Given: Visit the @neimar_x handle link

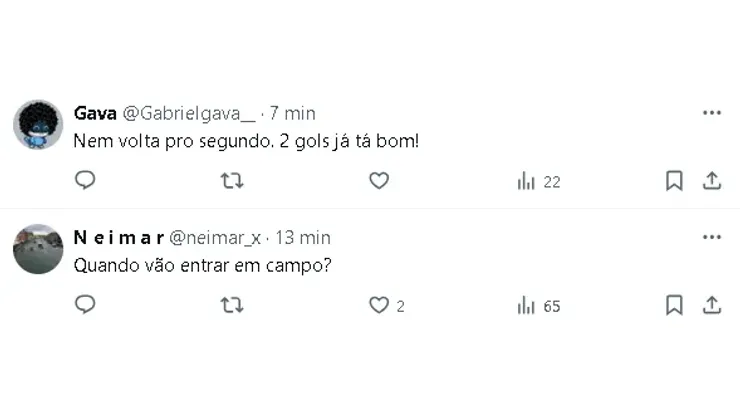Looking at the screenshot, I should pos(215,238).
